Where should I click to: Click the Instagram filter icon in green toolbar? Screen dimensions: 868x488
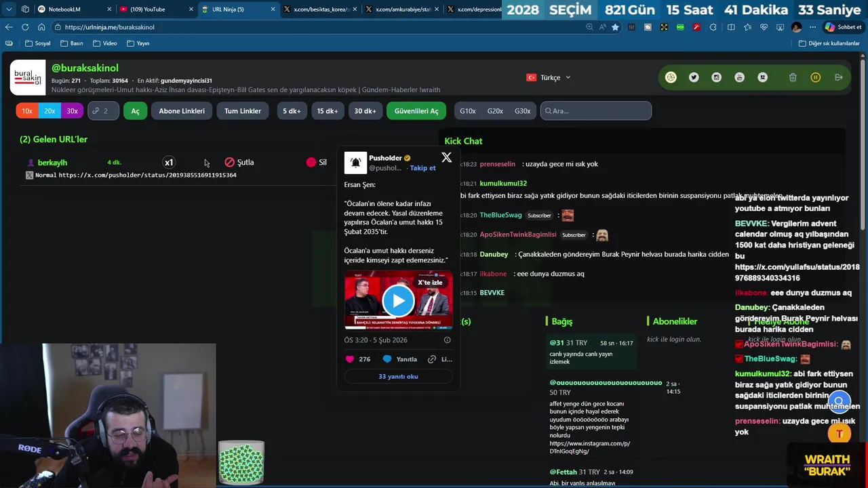point(716,77)
